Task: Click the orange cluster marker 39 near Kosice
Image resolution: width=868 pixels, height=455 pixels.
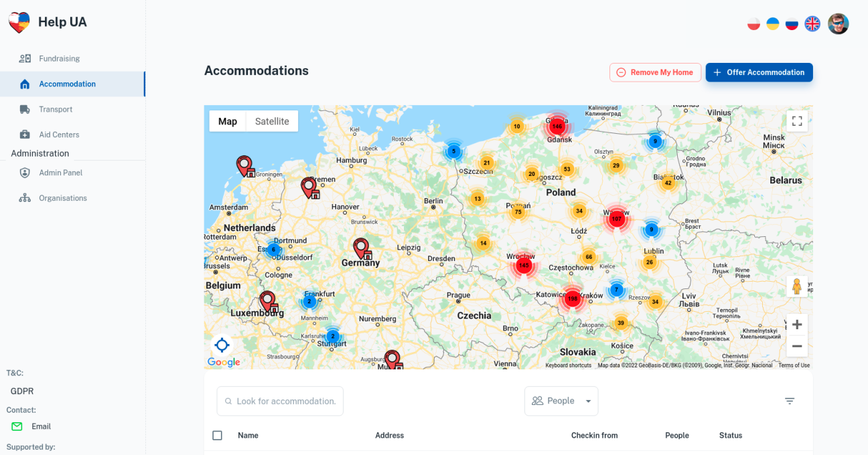Action: point(621,323)
